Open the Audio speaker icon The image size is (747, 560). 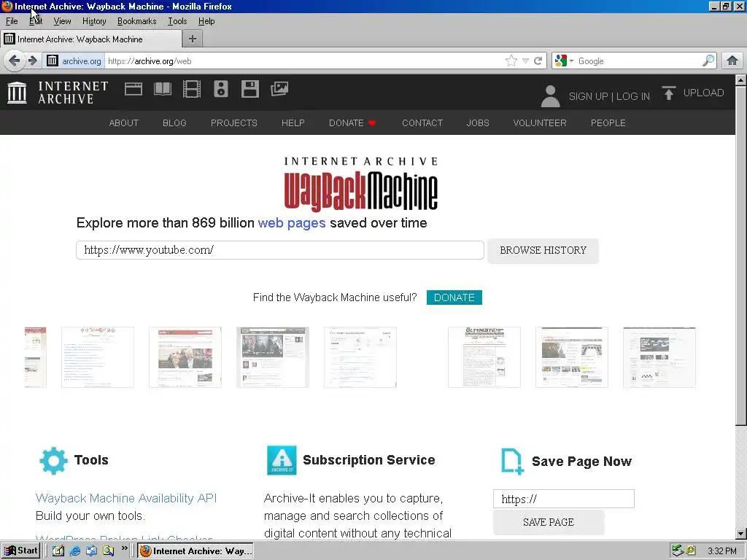221,89
